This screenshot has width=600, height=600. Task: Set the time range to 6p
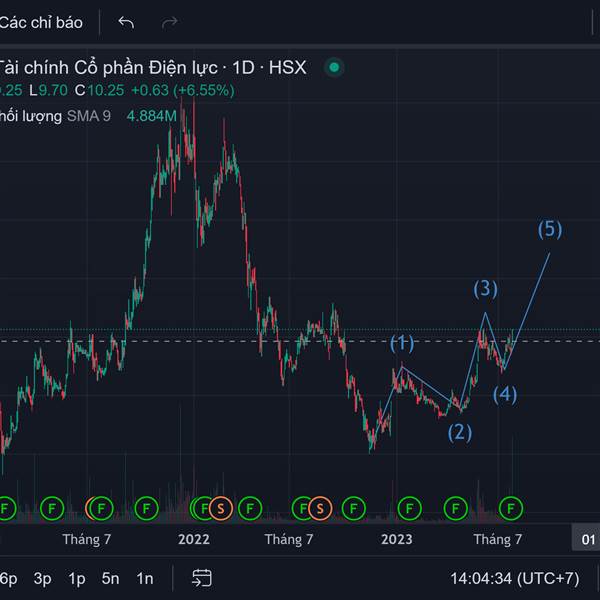9,578
